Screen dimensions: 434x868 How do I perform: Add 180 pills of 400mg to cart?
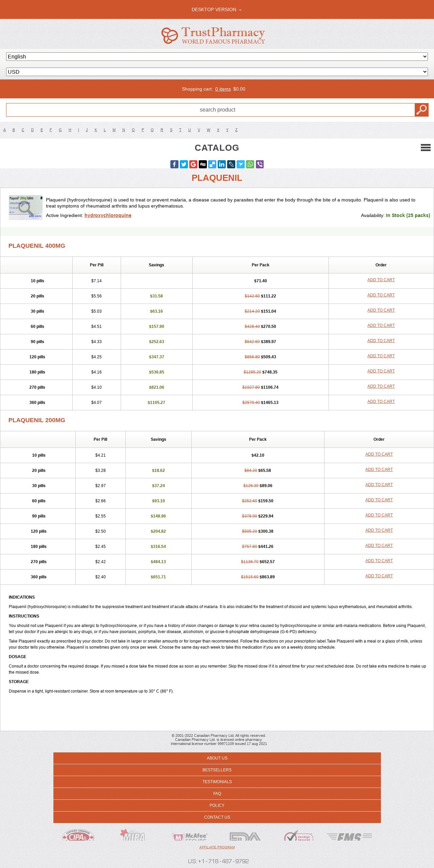pos(381,371)
